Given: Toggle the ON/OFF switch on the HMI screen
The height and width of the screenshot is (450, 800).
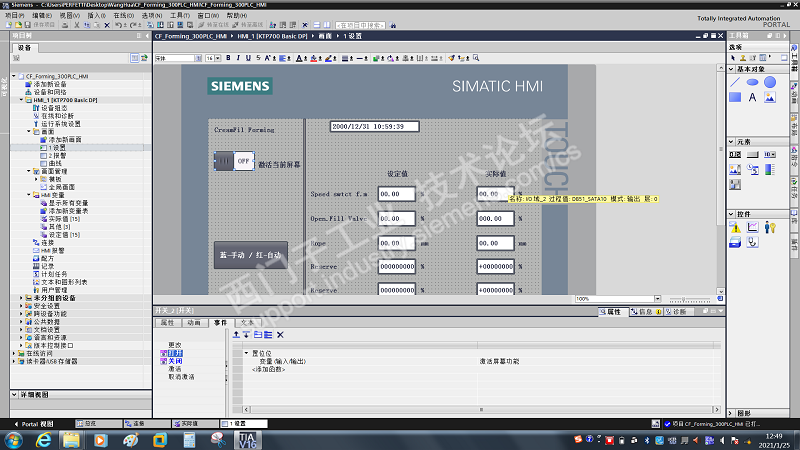Looking at the screenshot, I should 234,161.
